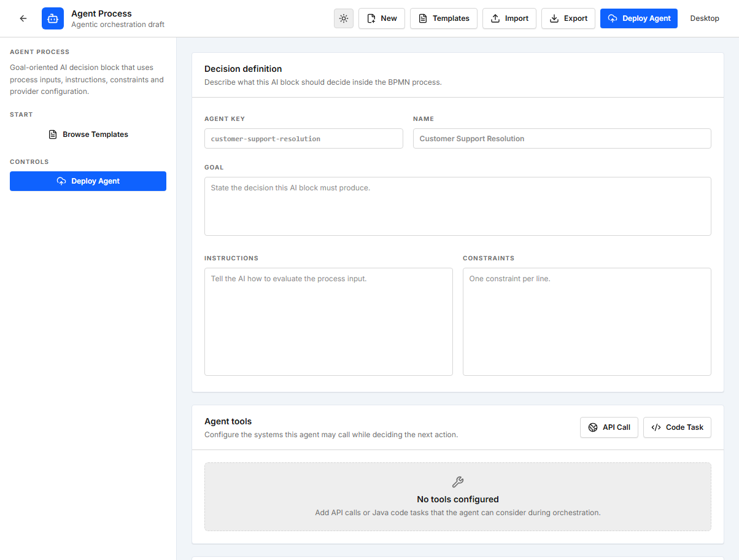Click the 'Agent Process' title text

(x=101, y=14)
